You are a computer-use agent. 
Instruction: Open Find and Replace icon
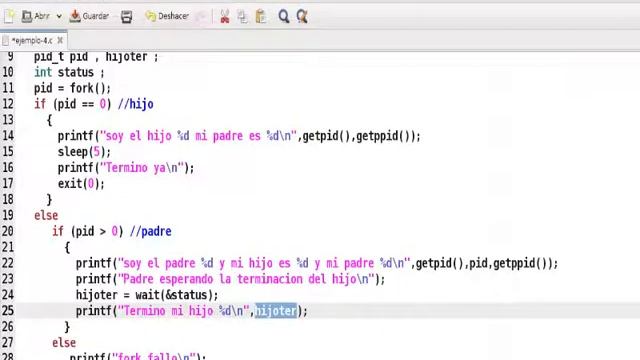click(302, 17)
